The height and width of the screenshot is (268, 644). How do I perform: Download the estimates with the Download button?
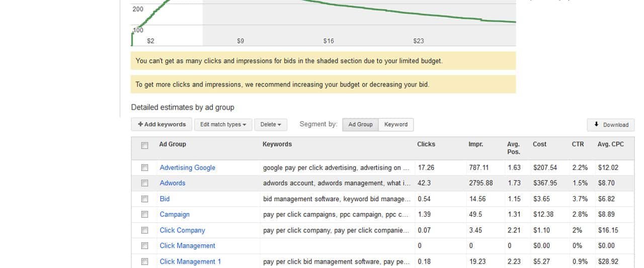pos(611,125)
